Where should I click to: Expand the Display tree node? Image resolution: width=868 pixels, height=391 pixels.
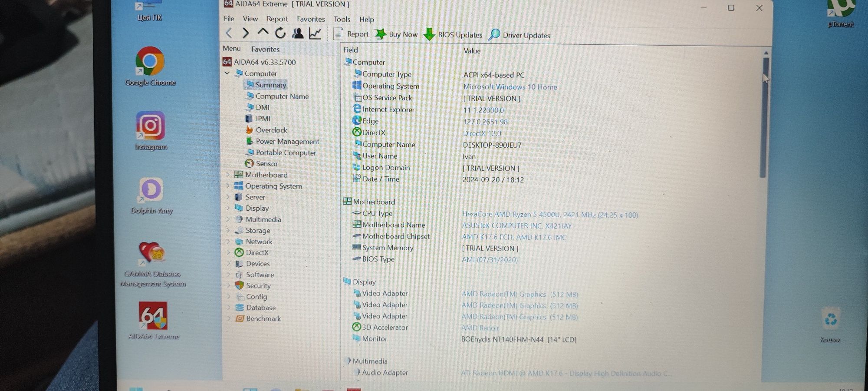228,208
